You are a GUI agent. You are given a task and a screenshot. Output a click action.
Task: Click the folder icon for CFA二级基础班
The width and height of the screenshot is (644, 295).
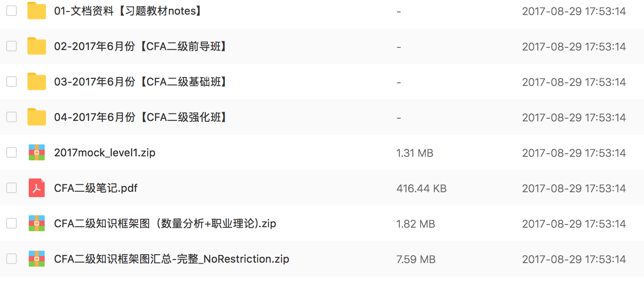37,82
